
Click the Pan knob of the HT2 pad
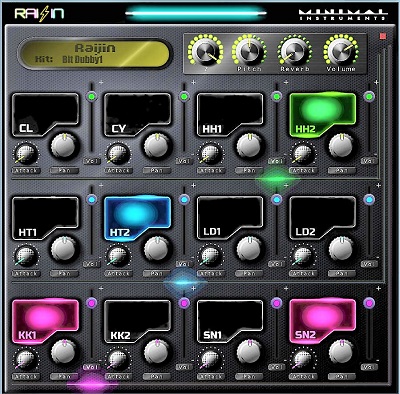[156, 249]
